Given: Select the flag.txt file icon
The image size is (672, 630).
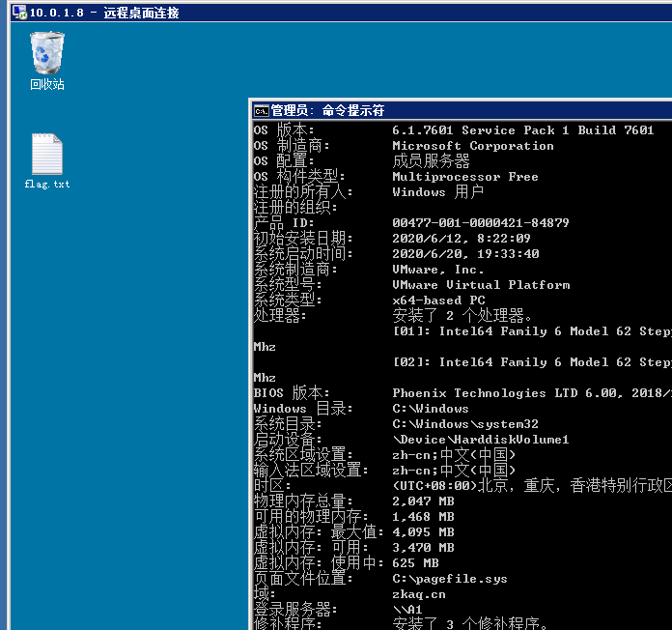Looking at the screenshot, I should click(47, 160).
